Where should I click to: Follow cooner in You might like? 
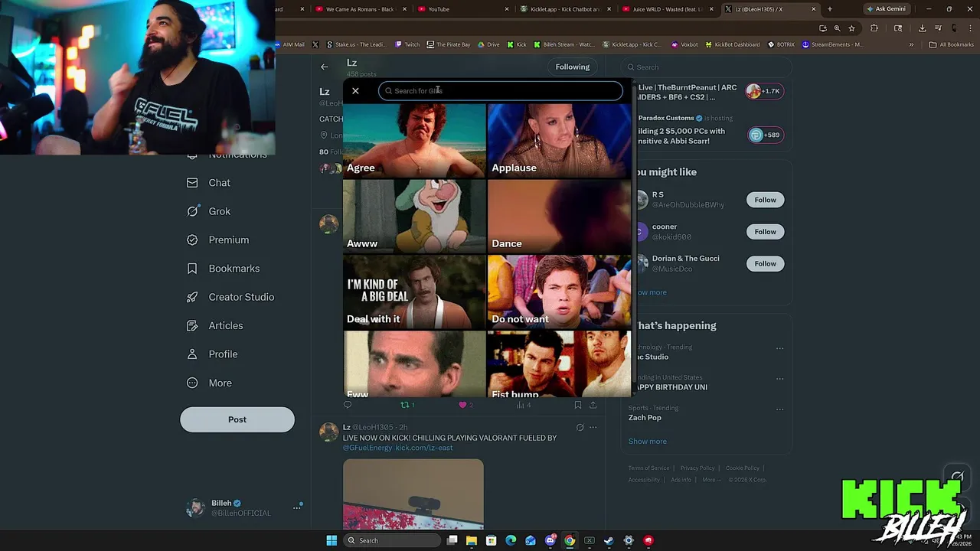click(765, 232)
